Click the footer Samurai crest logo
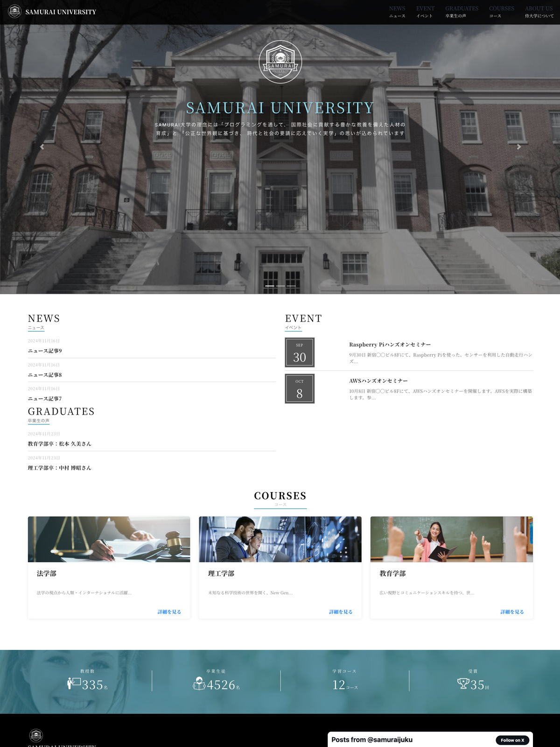 (x=36, y=735)
